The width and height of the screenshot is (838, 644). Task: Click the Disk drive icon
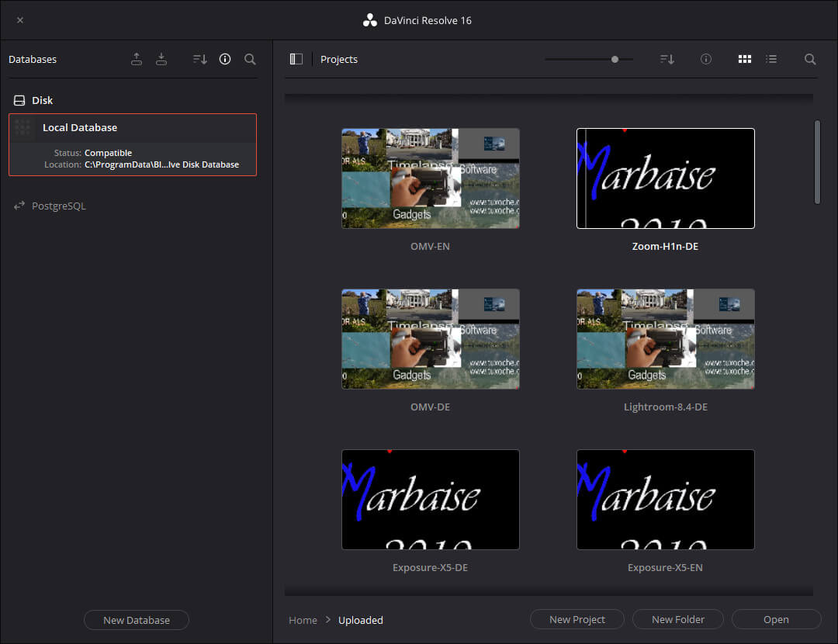pos(19,100)
